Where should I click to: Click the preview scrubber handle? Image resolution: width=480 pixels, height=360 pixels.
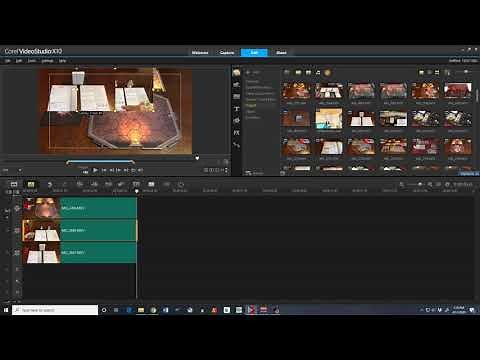(197, 158)
